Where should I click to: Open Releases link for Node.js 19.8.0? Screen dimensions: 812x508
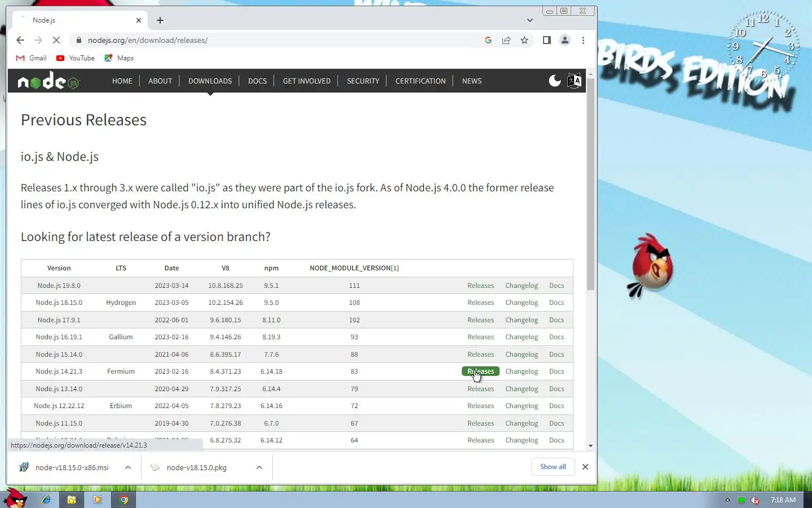480,286
